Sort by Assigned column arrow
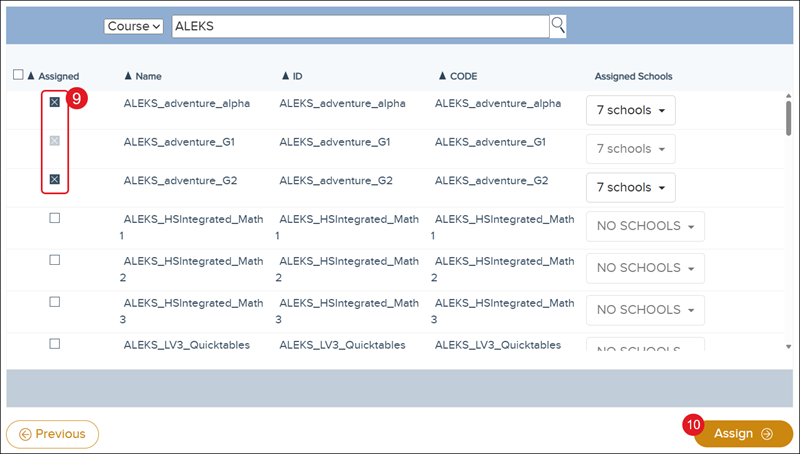The width and height of the screenshot is (800, 455). tap(31, 76)
